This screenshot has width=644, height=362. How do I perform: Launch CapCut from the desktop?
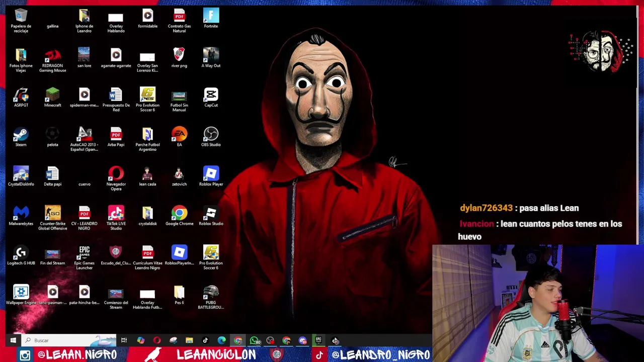(x=211, y=98)
